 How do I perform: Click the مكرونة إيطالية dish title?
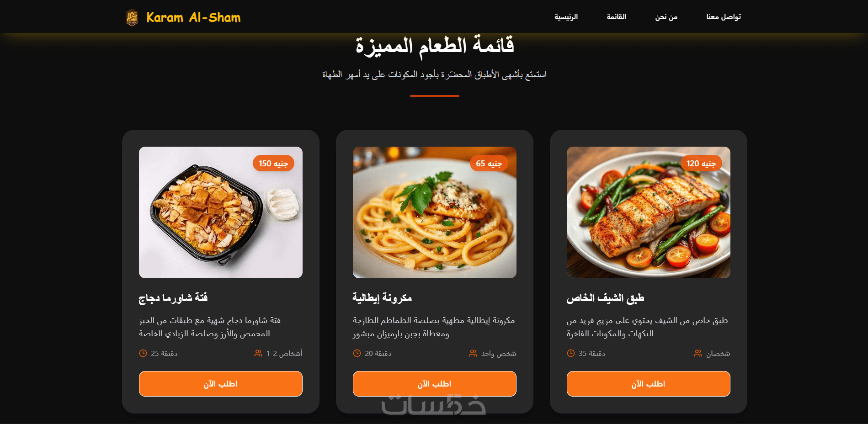(382, 298)
